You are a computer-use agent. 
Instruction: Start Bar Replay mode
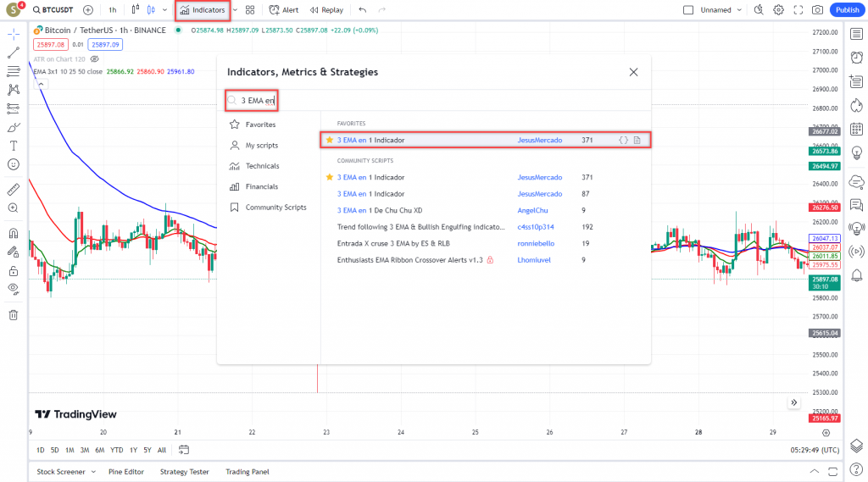coord(326,10)
